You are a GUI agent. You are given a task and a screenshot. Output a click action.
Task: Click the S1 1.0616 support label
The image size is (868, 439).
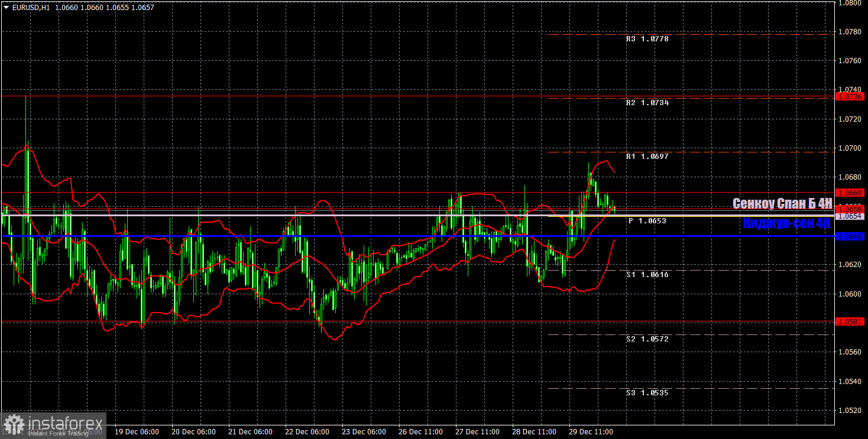click(647, 275)
